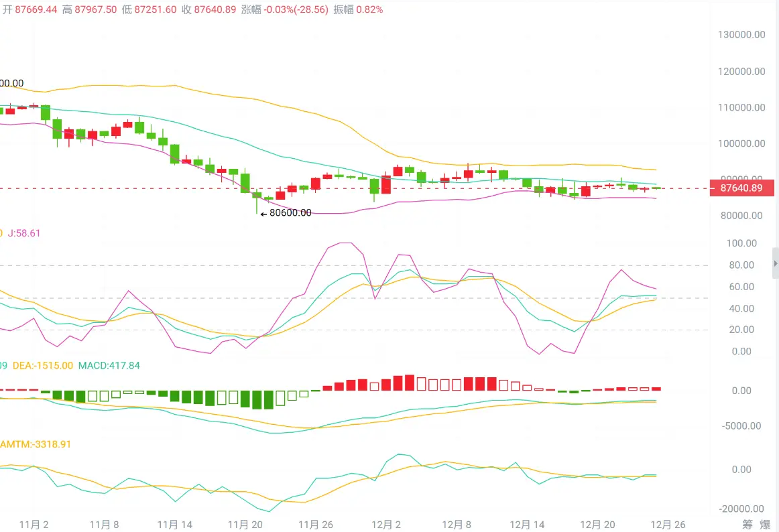Click the 20.00 KDJ axis label

point(741,330)
